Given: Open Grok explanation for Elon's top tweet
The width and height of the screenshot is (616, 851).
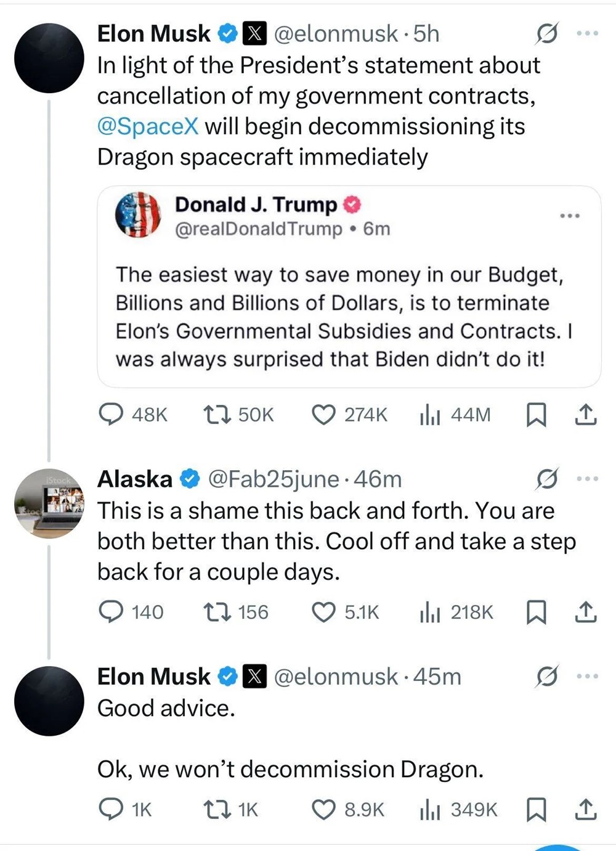Looking at the screenshot, I should click(x=547, y=34).
